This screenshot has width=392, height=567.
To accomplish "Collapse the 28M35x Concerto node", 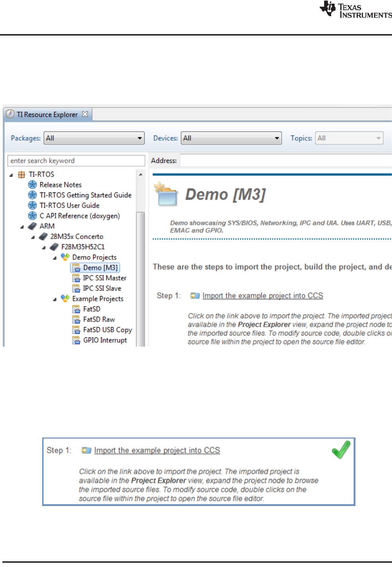I will (33, 237).
